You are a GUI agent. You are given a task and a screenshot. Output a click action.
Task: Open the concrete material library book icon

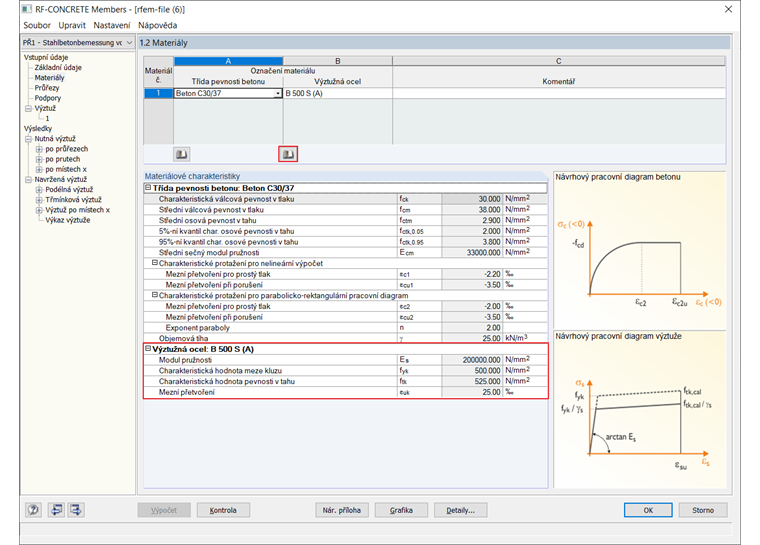click(182, 154)
